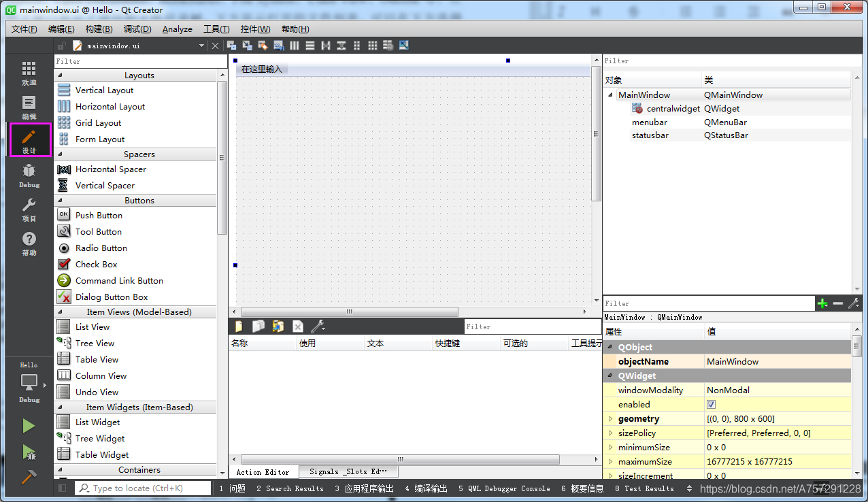Toggle the sidebar visibility button

[63, 488]
